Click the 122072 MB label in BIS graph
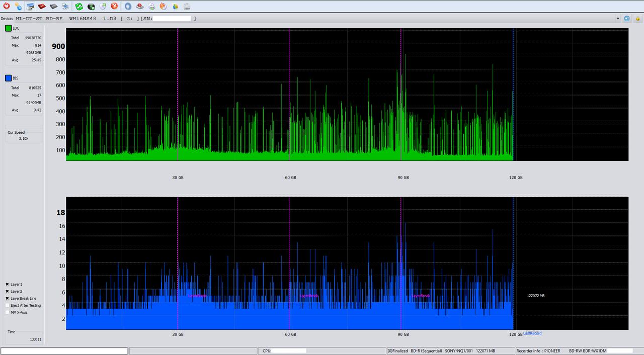This screenshot has height=355, width=644. (x=535, y=296)
